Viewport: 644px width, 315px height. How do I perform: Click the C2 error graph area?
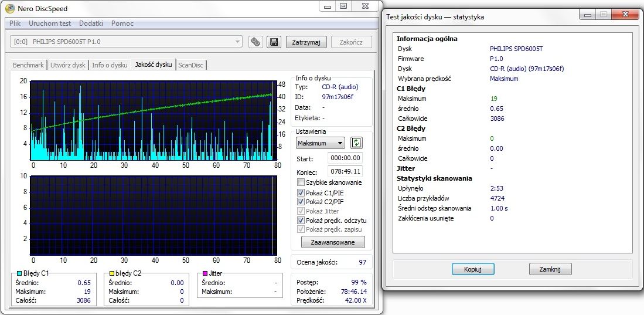(154, 215)
